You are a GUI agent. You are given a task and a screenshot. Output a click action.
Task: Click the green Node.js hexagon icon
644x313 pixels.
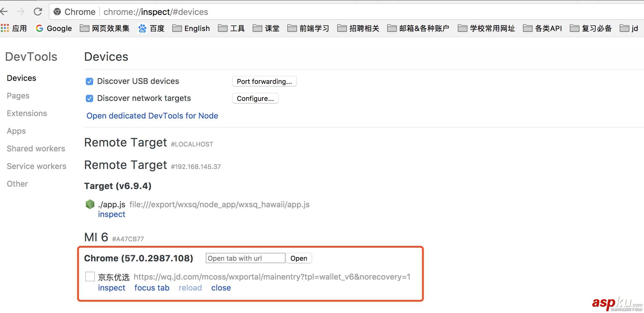pyautogui.click(x=90, y=204)
